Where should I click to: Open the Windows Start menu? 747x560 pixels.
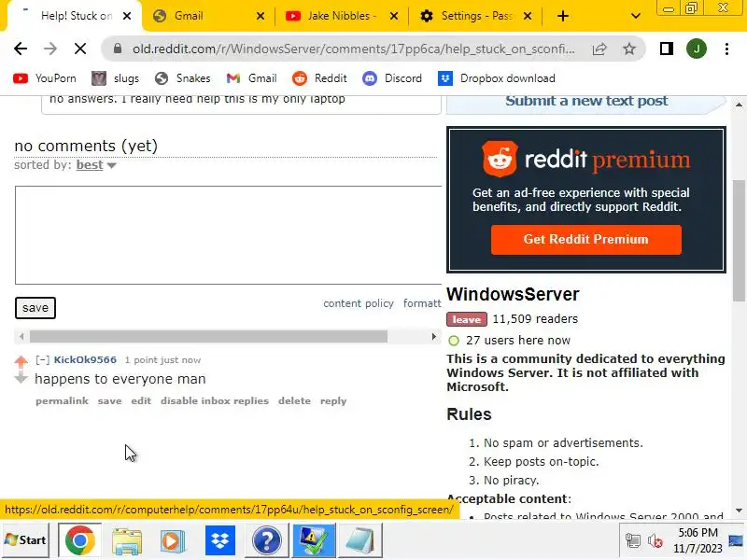[25, 540]
